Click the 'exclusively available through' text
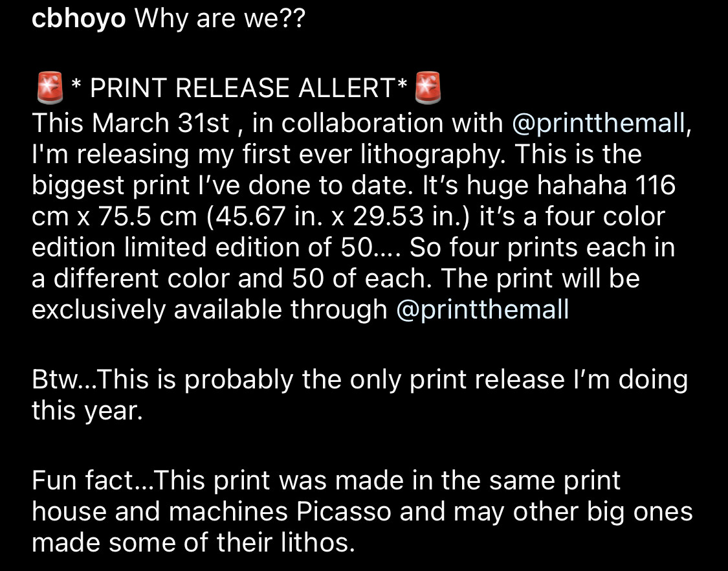 click(x=210, y=309)
